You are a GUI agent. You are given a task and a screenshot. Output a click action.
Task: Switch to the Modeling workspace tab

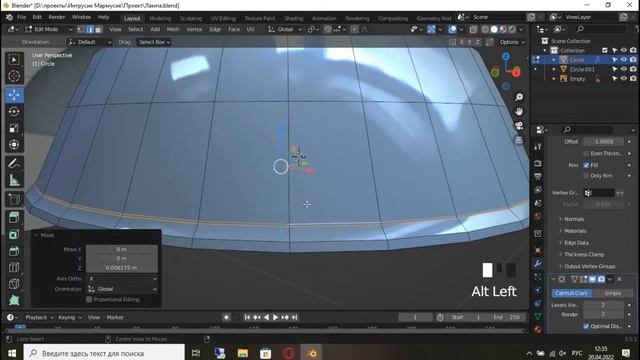coord(160,18)
